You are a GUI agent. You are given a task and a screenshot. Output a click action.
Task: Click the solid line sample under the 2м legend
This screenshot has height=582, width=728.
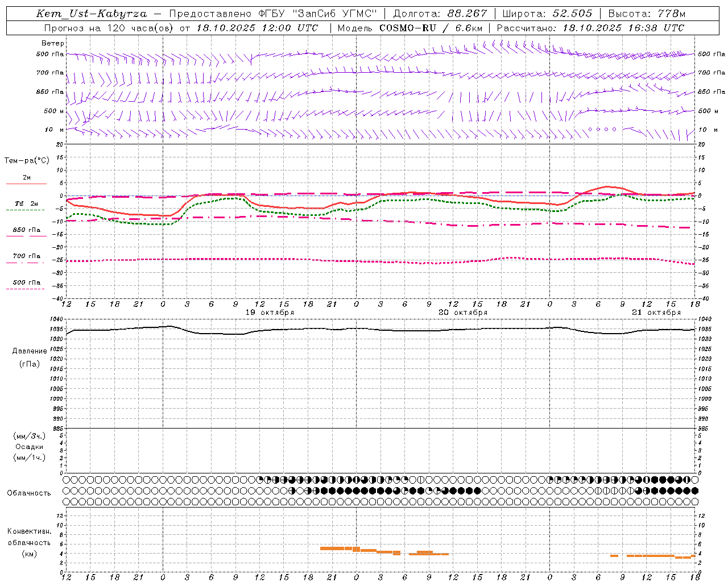[26, 184]
